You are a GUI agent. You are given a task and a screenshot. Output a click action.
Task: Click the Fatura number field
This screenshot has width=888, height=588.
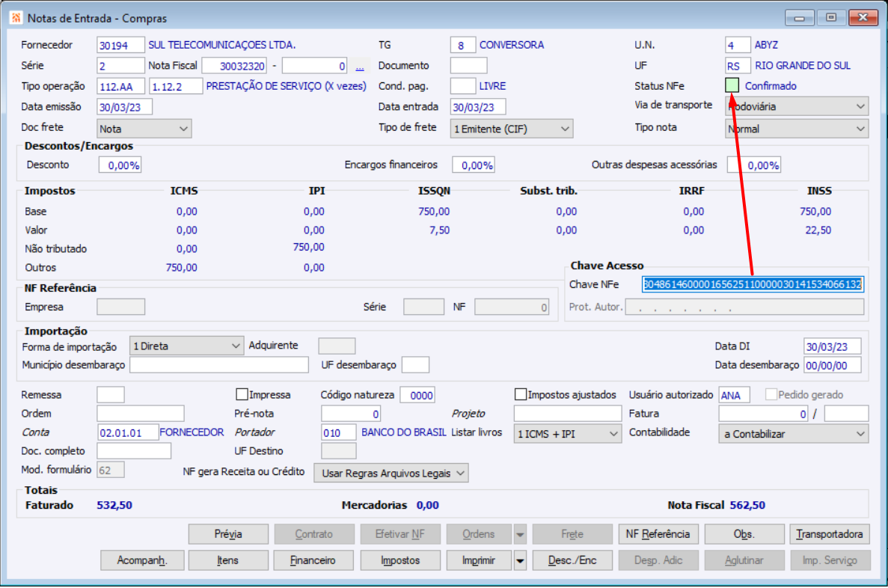tap(763, 414)
